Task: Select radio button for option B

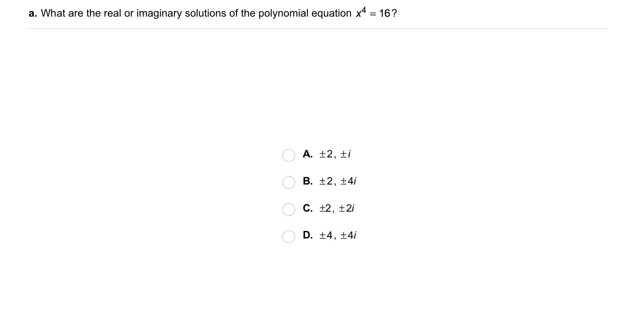Action: coord(288,182)
